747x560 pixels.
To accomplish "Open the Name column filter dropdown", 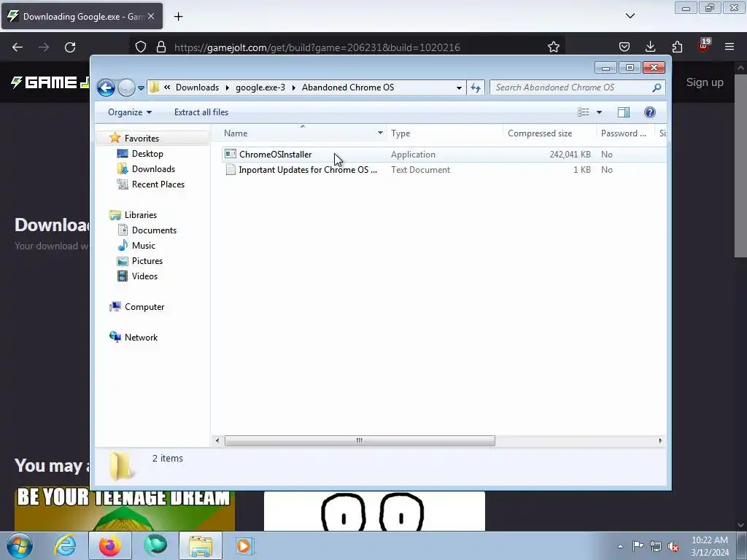I will pos(380,133).
